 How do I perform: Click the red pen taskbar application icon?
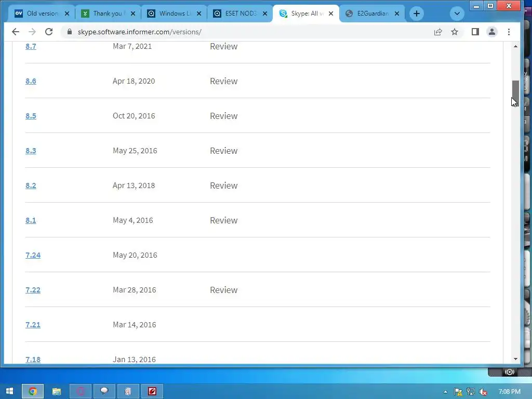[x=152, y=392]
